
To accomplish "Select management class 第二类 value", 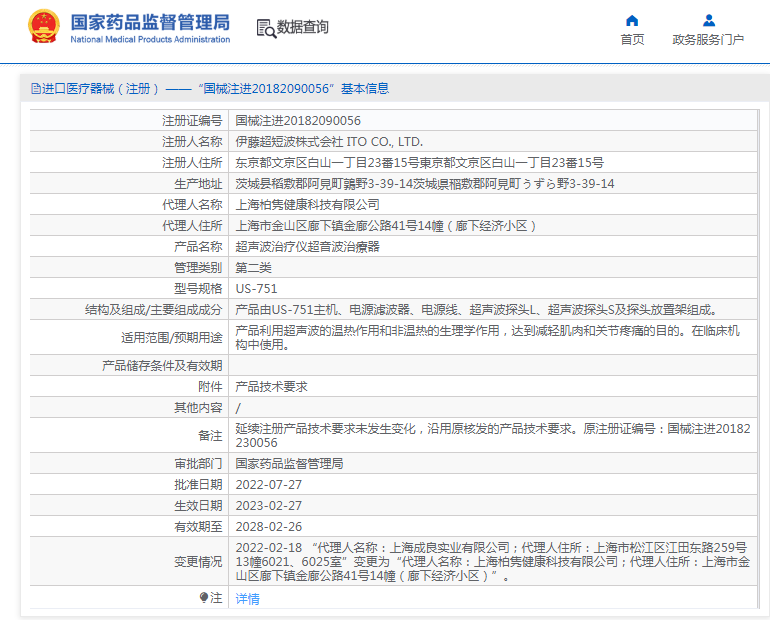I will [253, 268].
